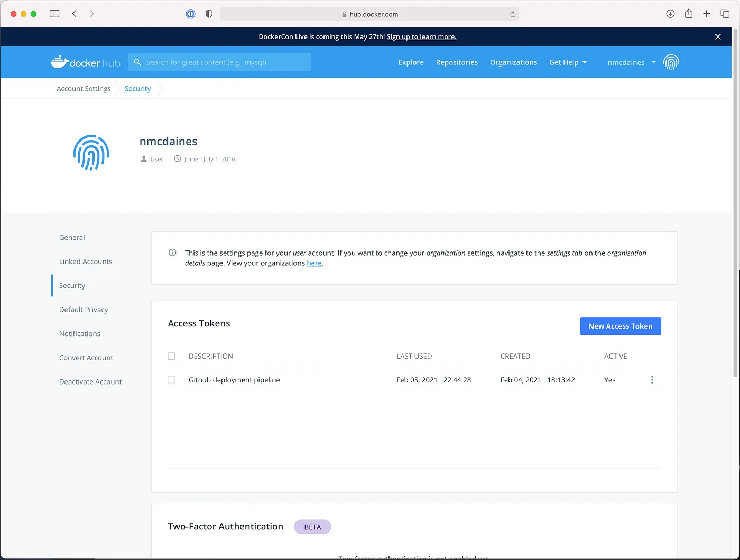740x560 pixels.
Task: Reload the page with refresh icon
Action: (512, 14)
